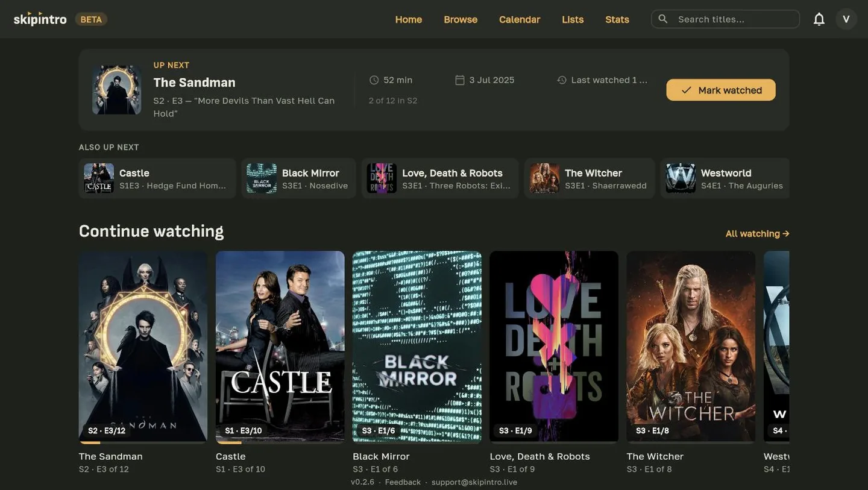Click "S3E1 · Shaerrawedd" episode text
868x490 pixels.
click(606, 186)
